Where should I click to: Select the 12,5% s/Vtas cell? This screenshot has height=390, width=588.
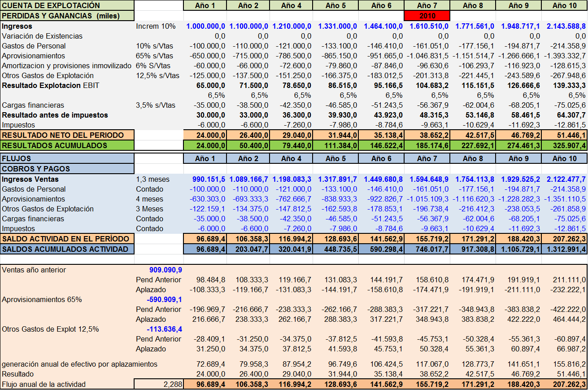coord(157,75)
